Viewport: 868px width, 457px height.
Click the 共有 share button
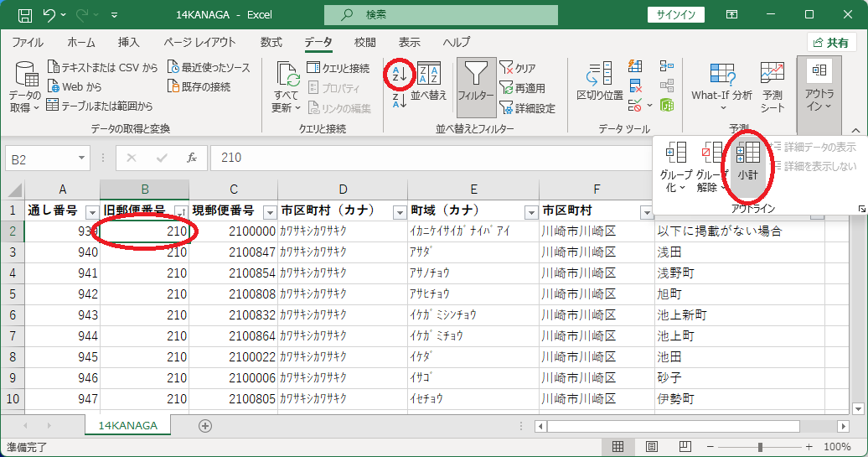(x=831, y=43)
